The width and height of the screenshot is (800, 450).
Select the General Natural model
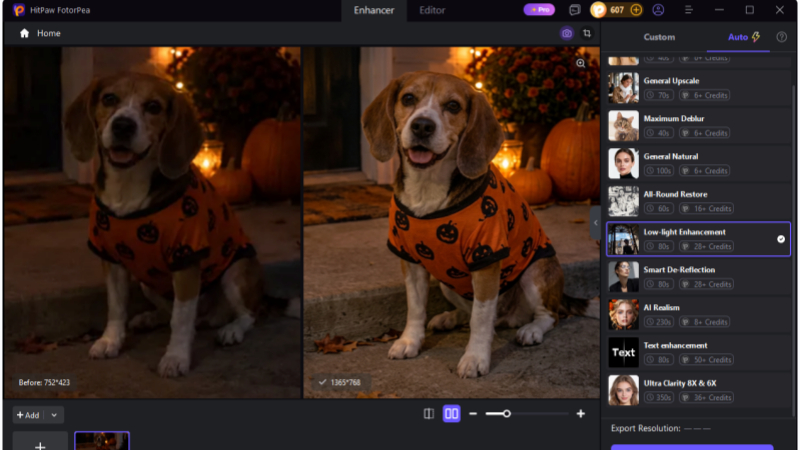click(698, 163)
